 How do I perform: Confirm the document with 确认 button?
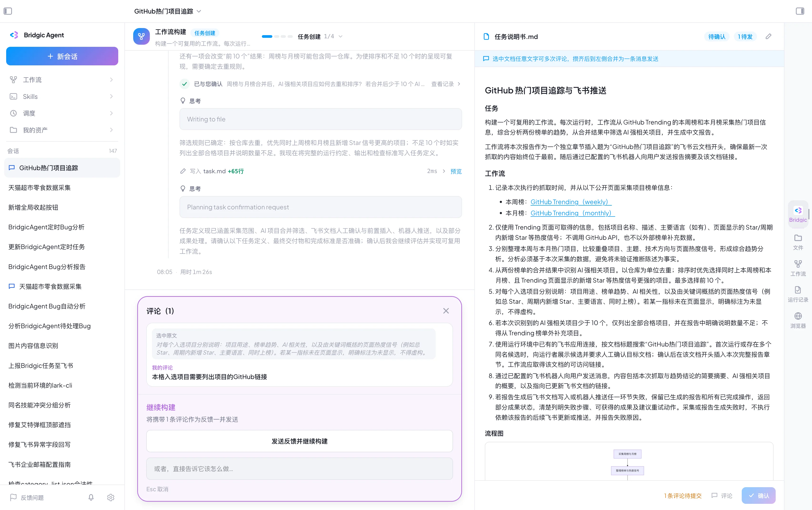point(758,496)
